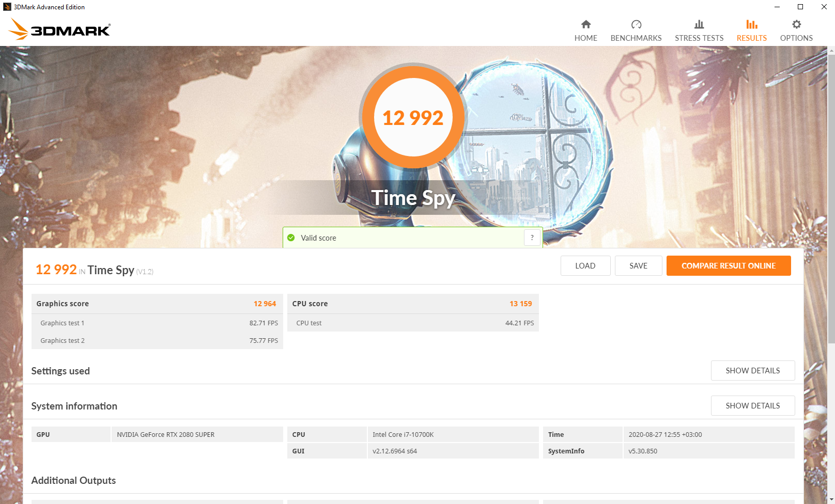
Task: Click the Valid score label
Action: pyautogui.click(x=318, y=238)
